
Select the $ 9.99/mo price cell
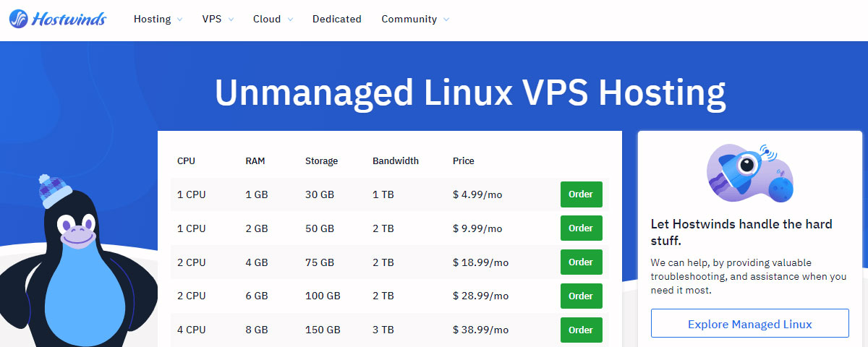pyautogui.click(x=477, y=228)
